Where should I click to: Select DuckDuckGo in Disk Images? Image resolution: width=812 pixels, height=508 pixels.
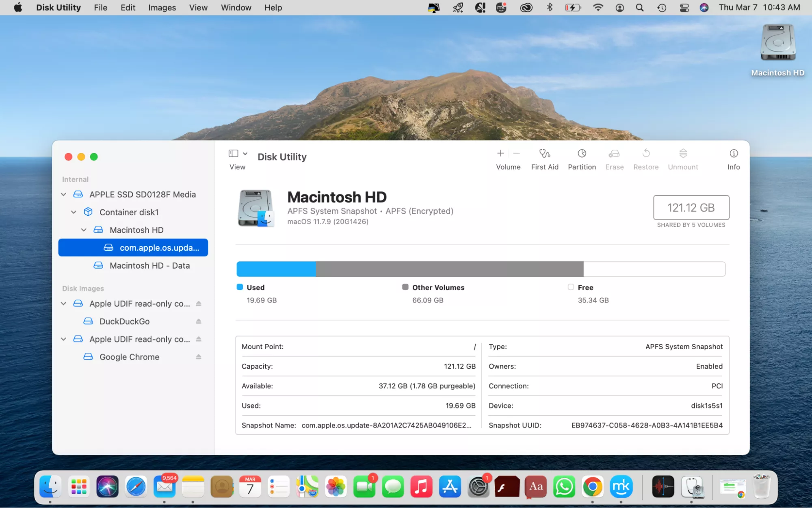pyautogui.click(x=124, y=321)
